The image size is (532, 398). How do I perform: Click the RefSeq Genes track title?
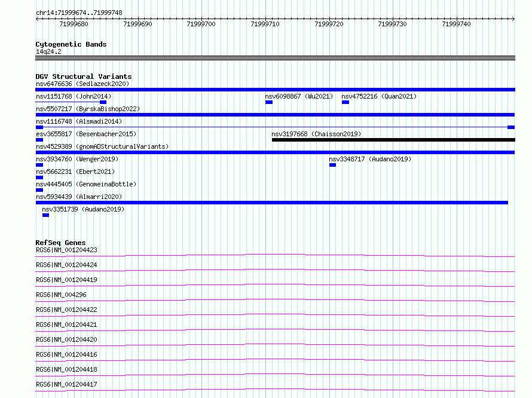pyautogui.click(x=60, y=243)
